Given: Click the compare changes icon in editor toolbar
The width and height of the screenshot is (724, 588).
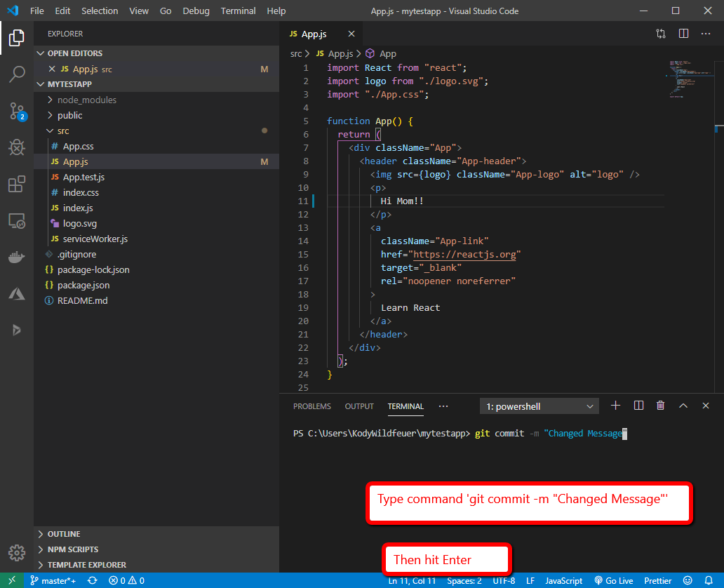Looking at the screenshot, I should click(x=661, y=34).
